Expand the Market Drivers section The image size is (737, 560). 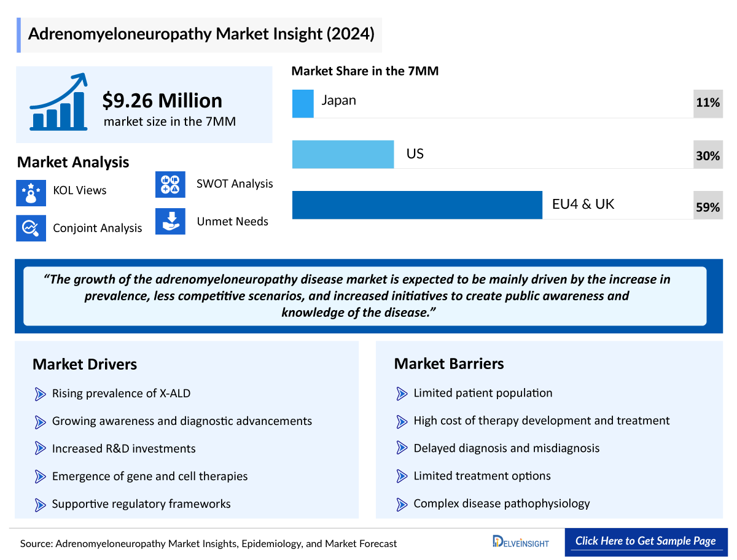click(x=84, y=364)
